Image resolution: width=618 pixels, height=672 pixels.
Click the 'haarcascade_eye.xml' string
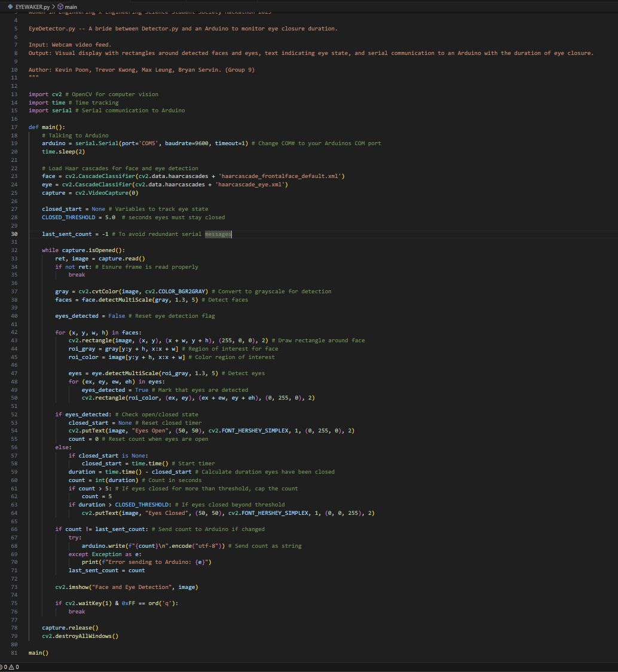(x=250, y=185)
